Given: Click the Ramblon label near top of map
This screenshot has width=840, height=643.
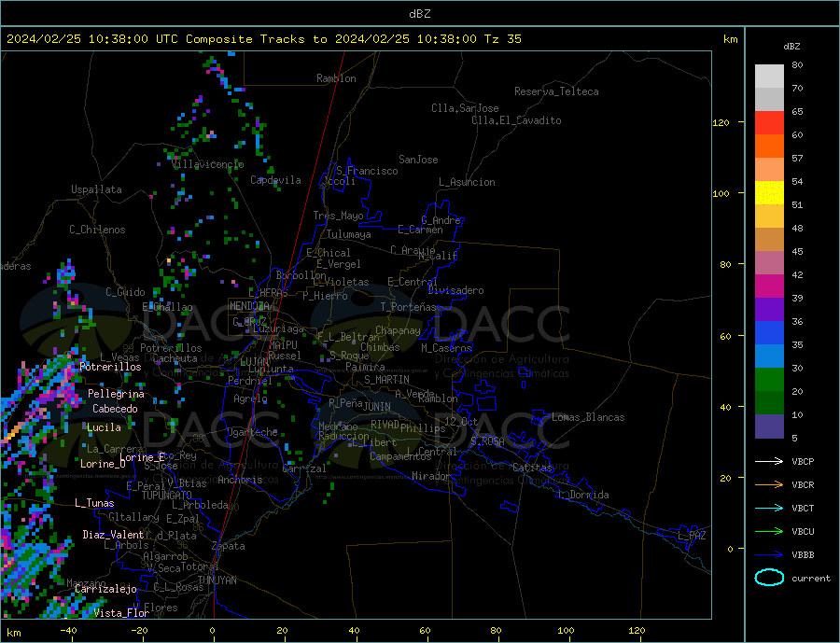Looking at the screenshot, I should [336, 78].
